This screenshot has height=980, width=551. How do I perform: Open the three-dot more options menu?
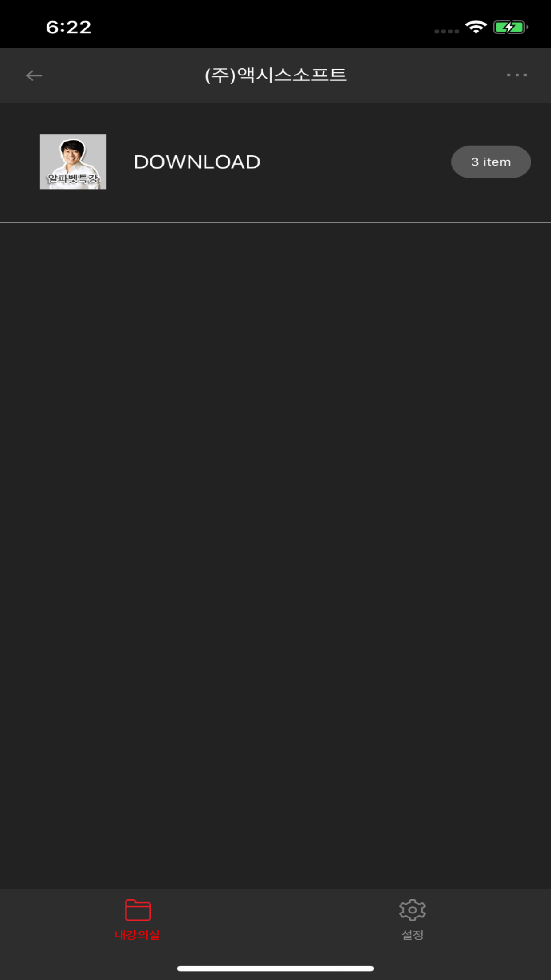click(x=517, y=75)
